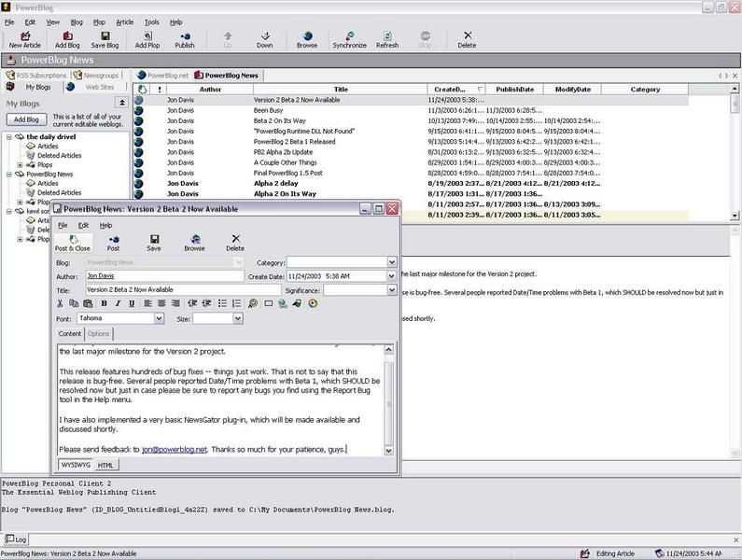This screenshot has width=742, height=560.
Task: Click New Article in main toolbar
Action: pos(25,40)
